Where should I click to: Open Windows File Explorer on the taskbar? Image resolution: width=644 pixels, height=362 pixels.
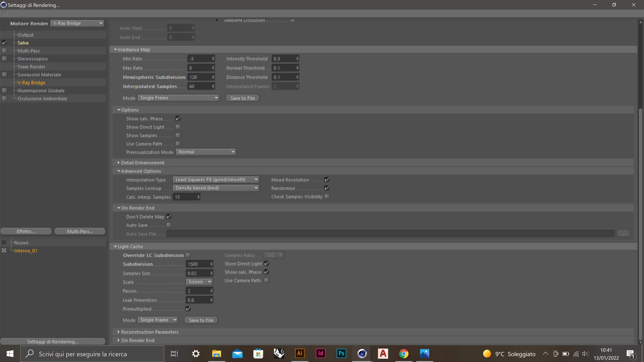[217, 353]
